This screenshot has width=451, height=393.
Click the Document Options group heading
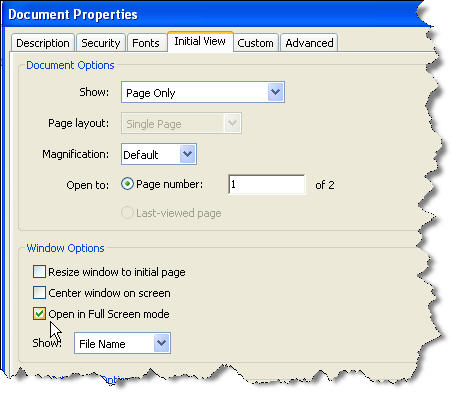coord(70,65)
